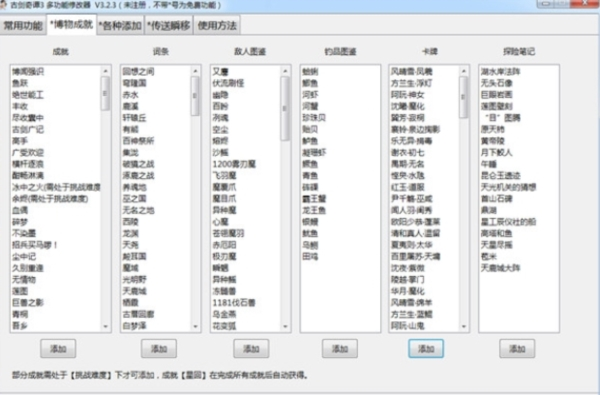Select 自梦泽 in the 词条 list
Viewport: 600px width, 395px height.
click(134, 326)
